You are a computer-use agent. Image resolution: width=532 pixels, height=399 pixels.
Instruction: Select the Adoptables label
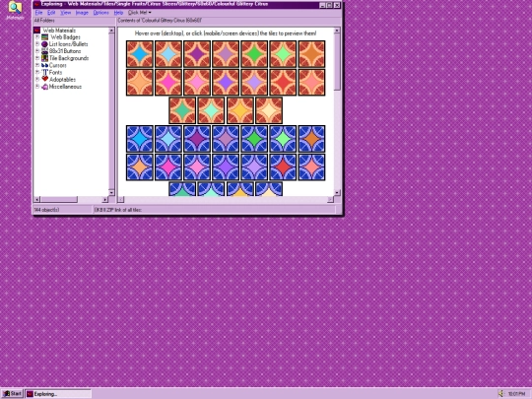(62, 80)
